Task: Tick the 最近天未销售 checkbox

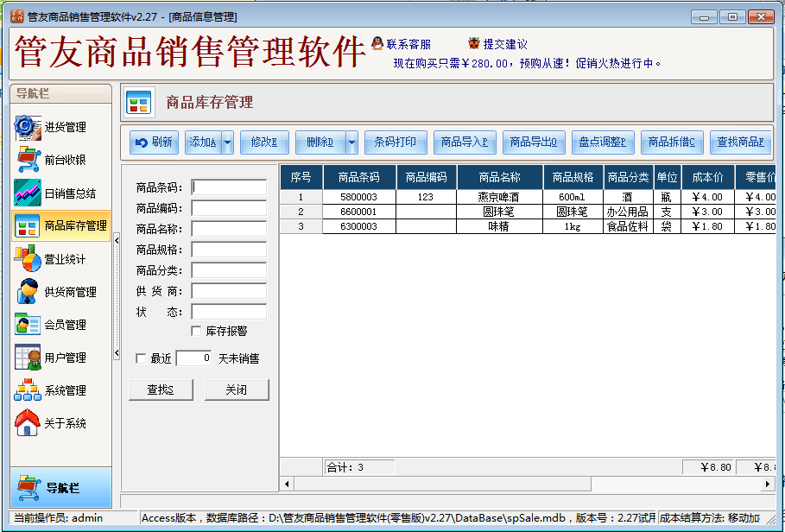Action: click(x=142, y=358)
